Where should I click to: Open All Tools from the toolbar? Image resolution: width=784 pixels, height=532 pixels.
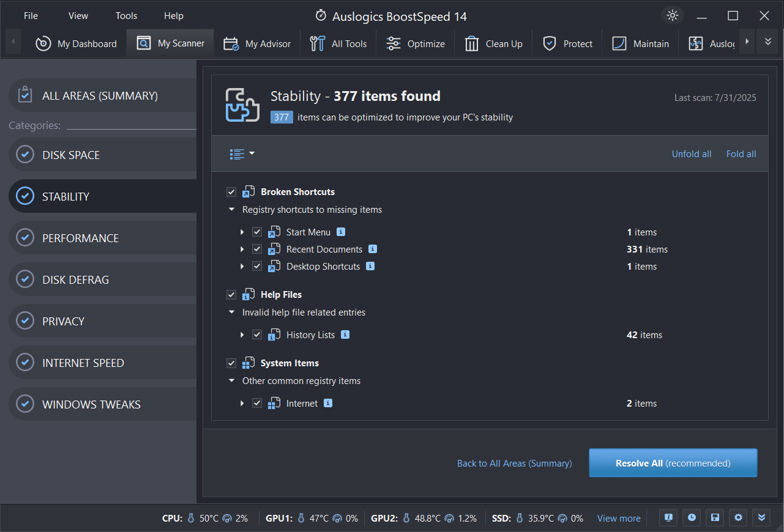click(x=317, y=43)
